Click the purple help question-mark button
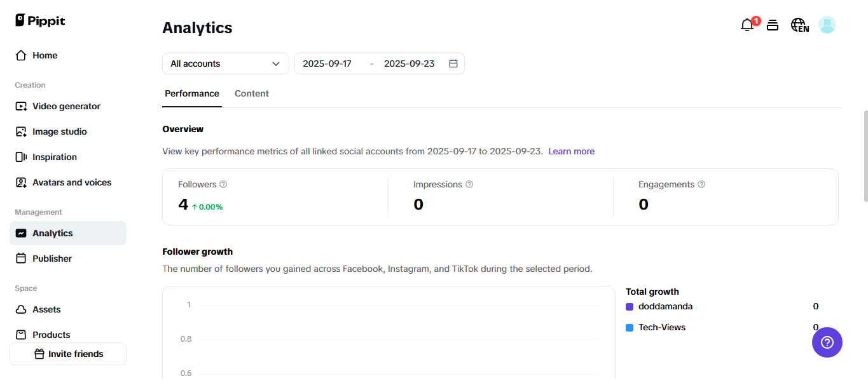 tap(827, 342)
